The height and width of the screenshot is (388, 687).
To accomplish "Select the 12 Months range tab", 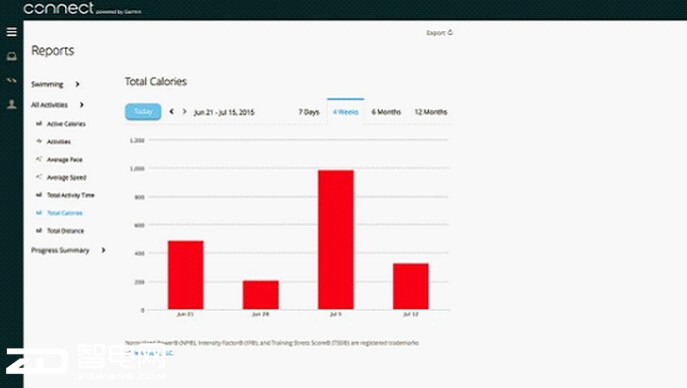I will point(431,112).
